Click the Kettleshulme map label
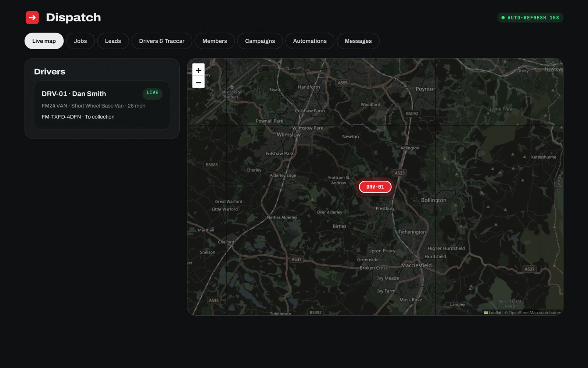This screenshot has width=588, height=368. click(544, 157)
